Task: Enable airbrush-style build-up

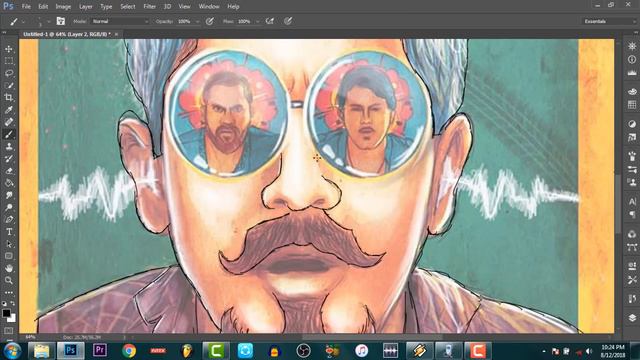Action: (x=270, y=21)
